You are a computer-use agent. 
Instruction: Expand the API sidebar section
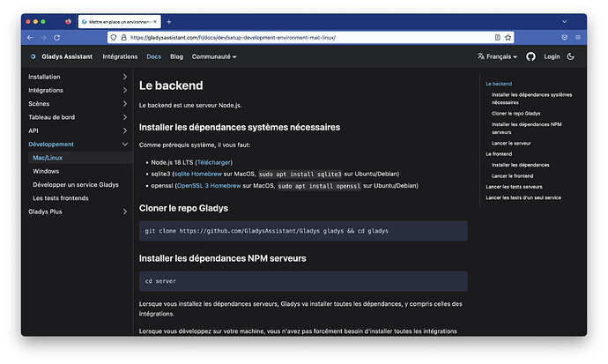(125, 130)
